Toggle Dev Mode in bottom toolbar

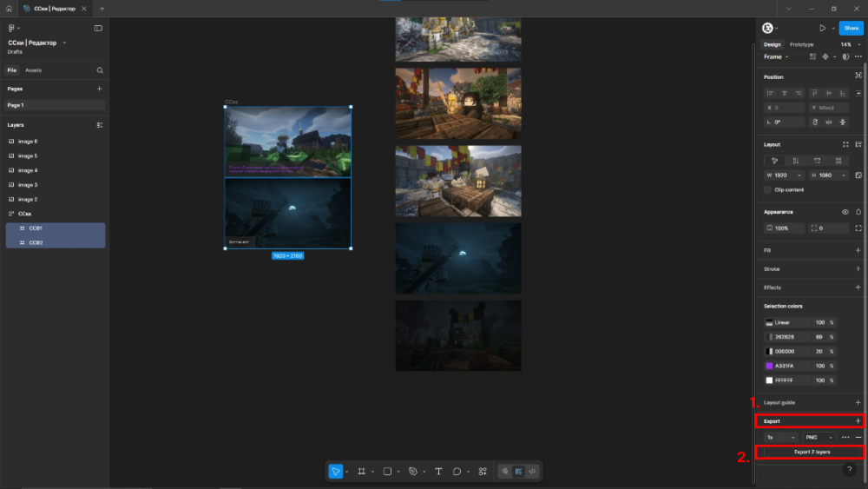click(x=531, y=471)
